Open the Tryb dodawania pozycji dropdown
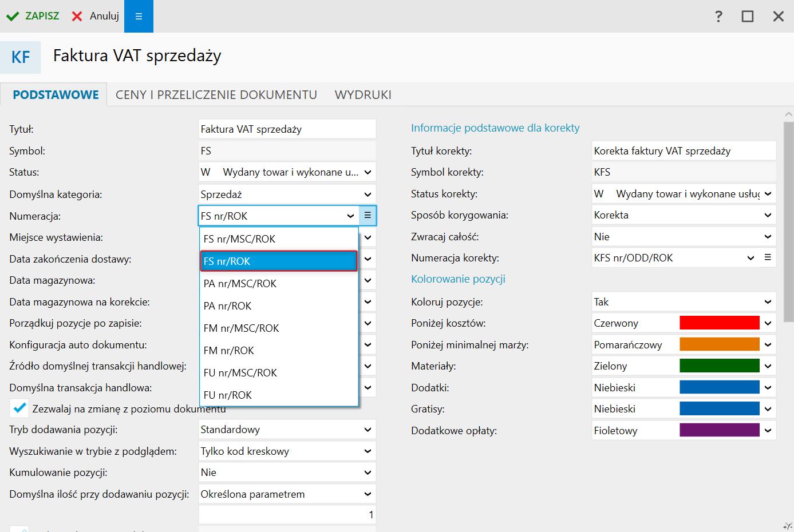The height and width of the screenshot is (532, 794). pos(368,430)
